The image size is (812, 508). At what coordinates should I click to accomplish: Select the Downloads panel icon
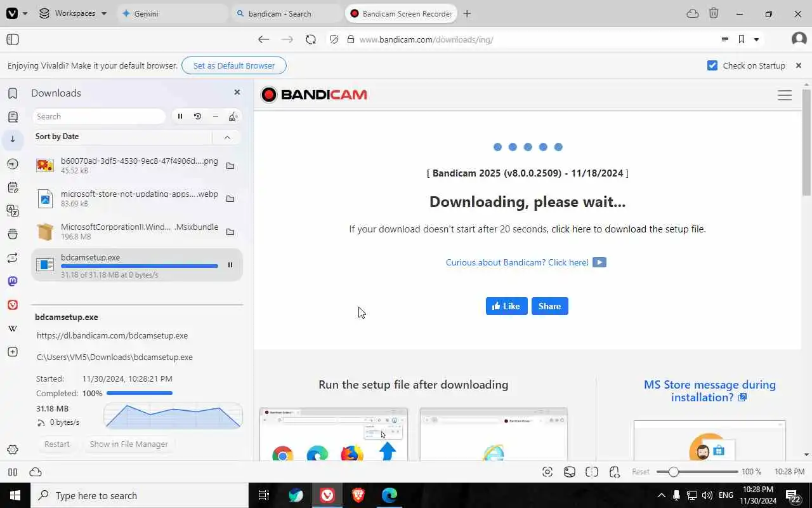12,139
